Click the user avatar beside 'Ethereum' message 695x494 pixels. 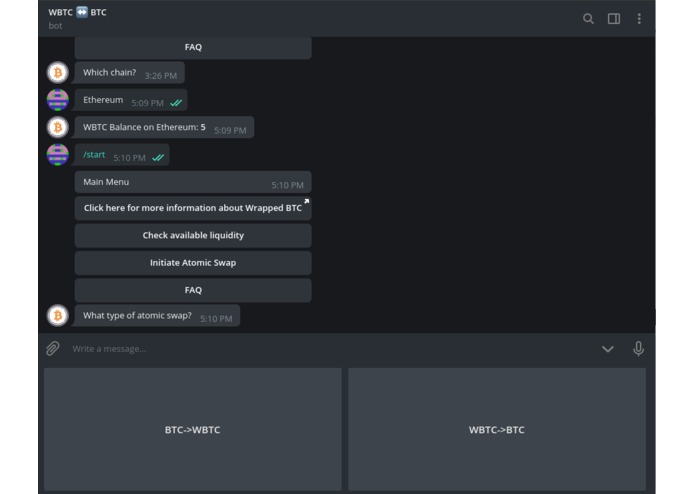coord(58,100)
